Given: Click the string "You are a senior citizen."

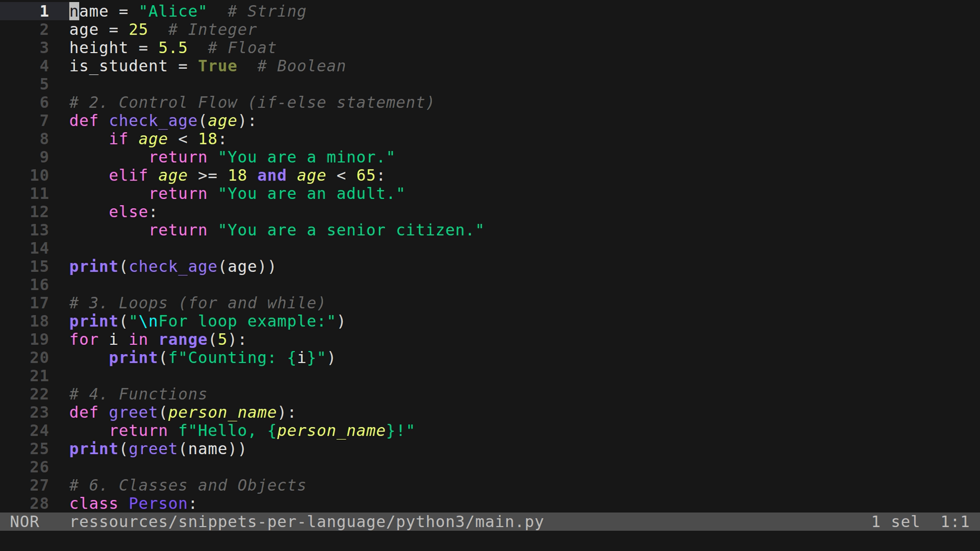Looking at the screenshot, I should coord(351,230).
